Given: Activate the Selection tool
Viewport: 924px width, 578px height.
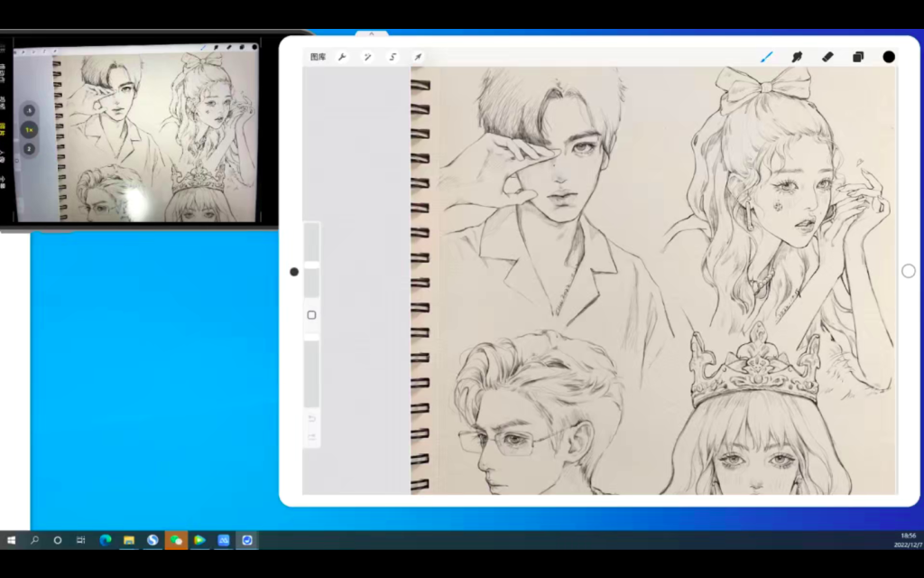Looking at the screenshot, I should click(x=392, y=56).
